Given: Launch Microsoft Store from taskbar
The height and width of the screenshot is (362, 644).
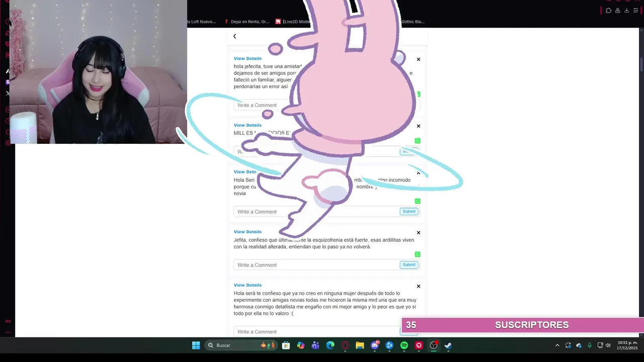Looking at the screenshot, I should pos(286,345).
